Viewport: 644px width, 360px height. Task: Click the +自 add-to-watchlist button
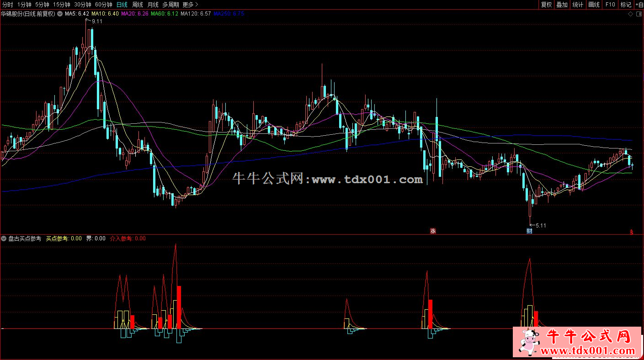[639, 5]
